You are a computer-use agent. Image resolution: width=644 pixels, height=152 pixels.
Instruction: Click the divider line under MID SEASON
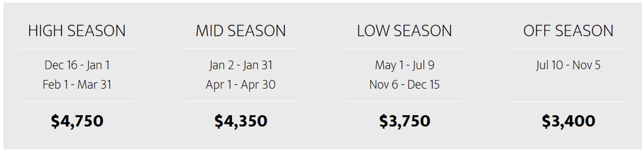(x=240, y=49)
